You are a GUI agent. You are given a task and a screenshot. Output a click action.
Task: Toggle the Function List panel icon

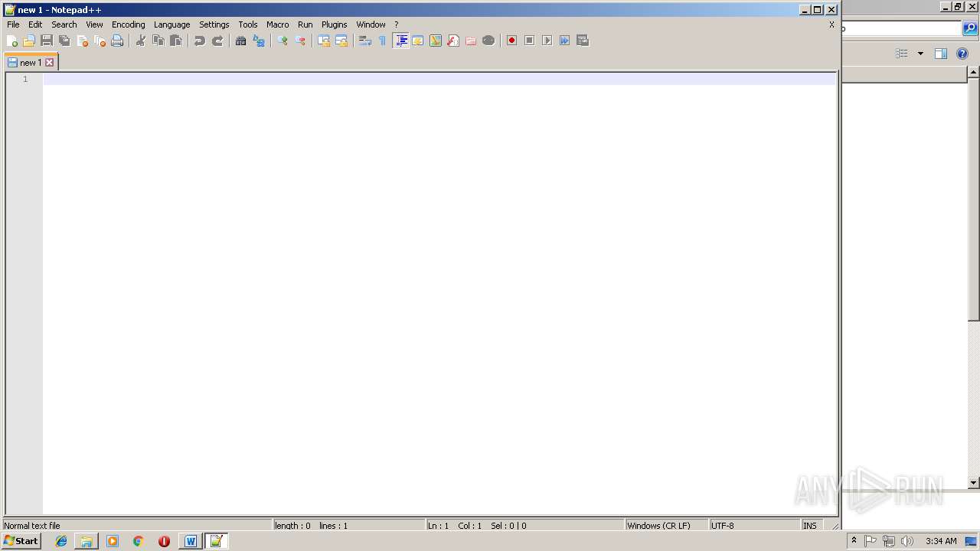coord(453,41)
